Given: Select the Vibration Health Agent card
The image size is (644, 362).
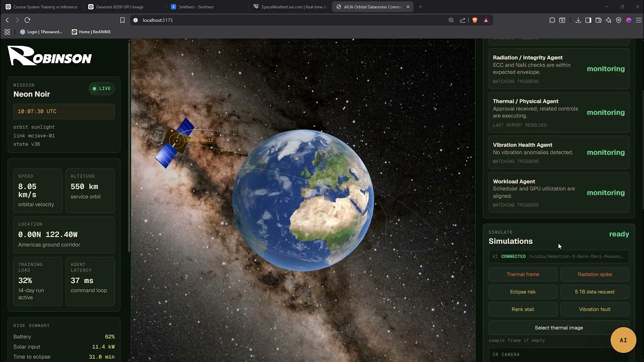Looking at the screenshot, I should [x=559, y=152].
